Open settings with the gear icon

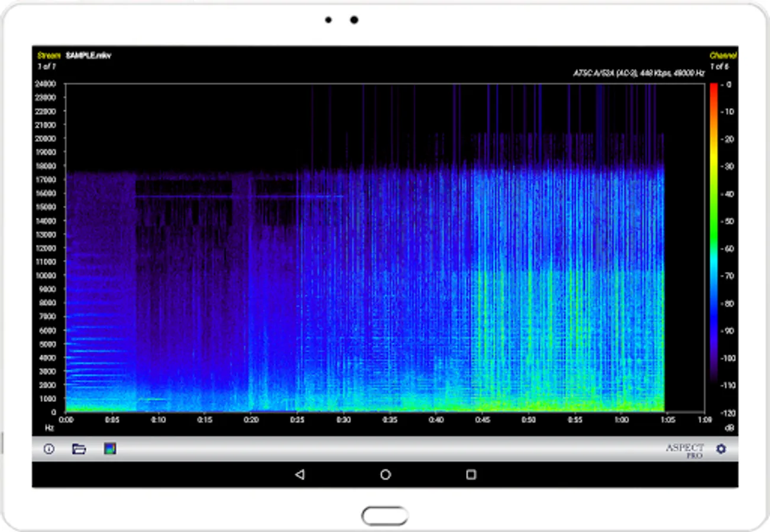point(720,449)
